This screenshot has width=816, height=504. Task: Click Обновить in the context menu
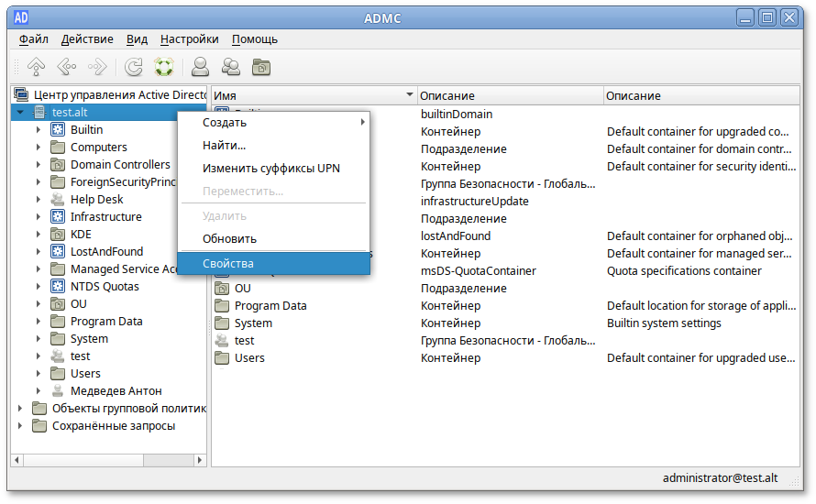[229, 239]
